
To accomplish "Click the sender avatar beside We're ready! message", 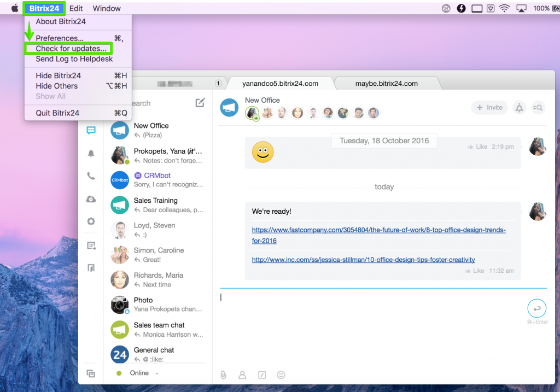I will 538,212.
